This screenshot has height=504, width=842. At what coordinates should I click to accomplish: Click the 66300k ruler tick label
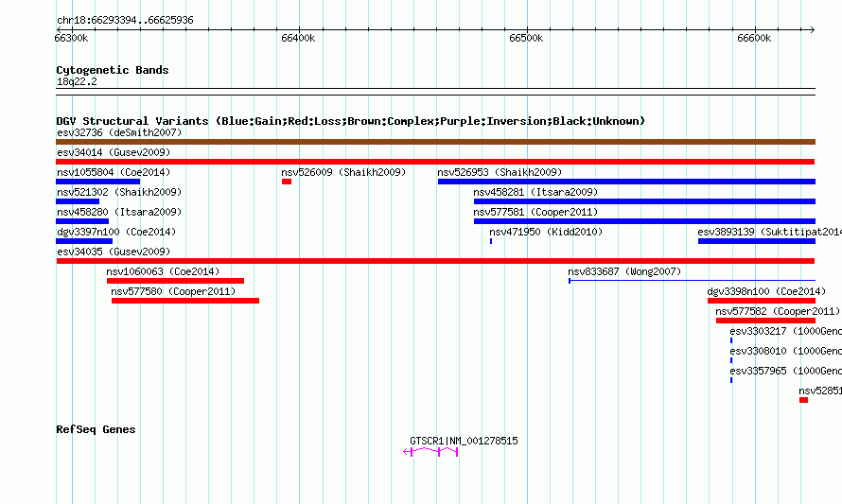coord(71,38)
